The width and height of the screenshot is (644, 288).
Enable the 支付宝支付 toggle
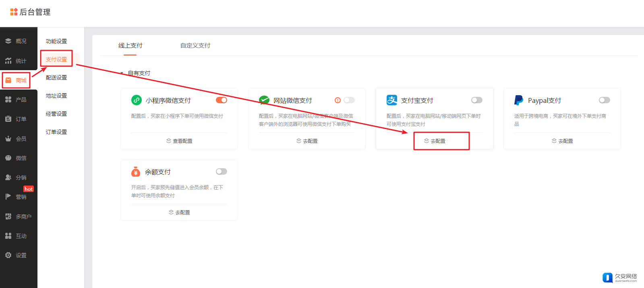[x=476, y=100]
